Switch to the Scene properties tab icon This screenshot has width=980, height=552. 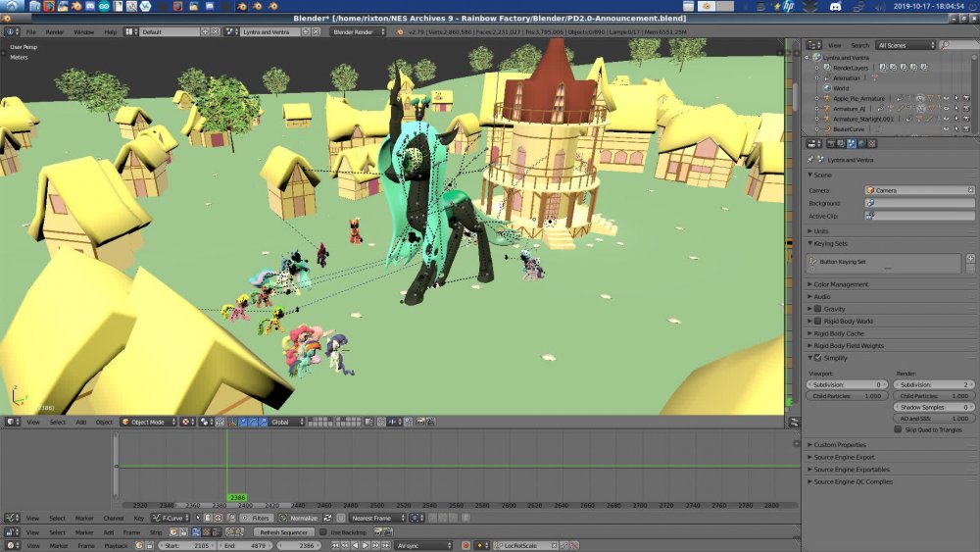(x=852, y=144)
